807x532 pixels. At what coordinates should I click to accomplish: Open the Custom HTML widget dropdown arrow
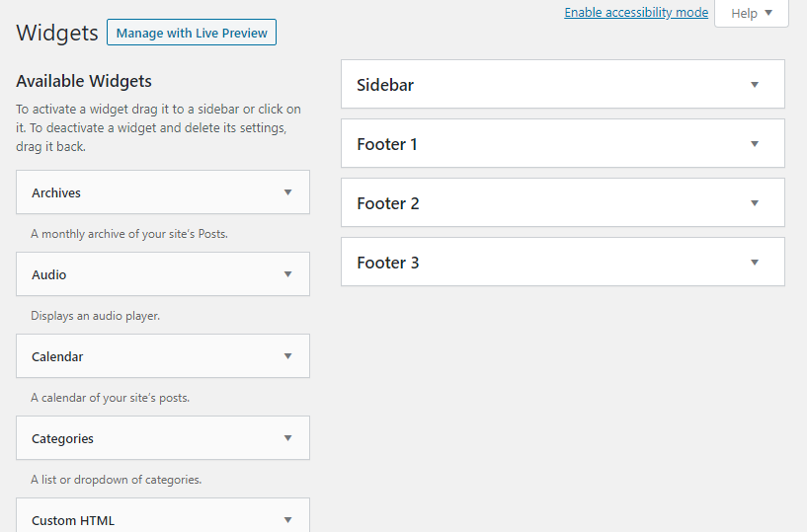point(287,519)
